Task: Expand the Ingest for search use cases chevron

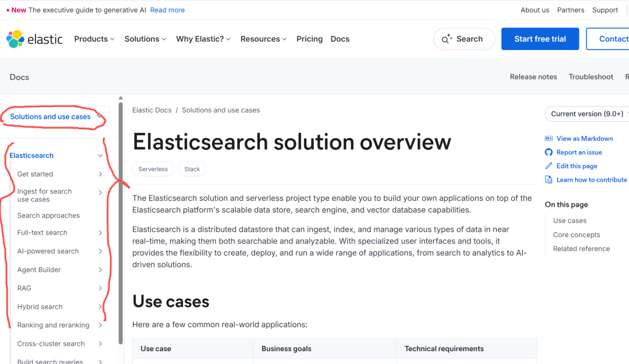Action: tap(100, 193)
